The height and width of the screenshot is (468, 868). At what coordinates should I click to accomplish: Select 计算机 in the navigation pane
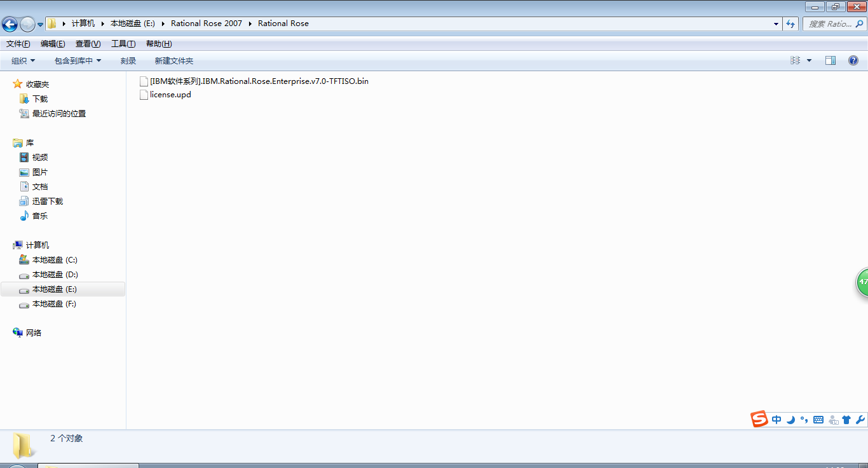coord(37,245)
